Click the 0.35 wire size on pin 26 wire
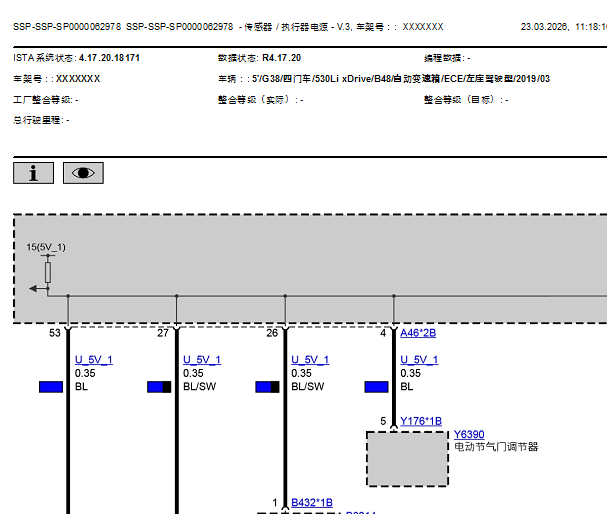The width and height of the screenshot is (607, 514). [x=302, y=373]
